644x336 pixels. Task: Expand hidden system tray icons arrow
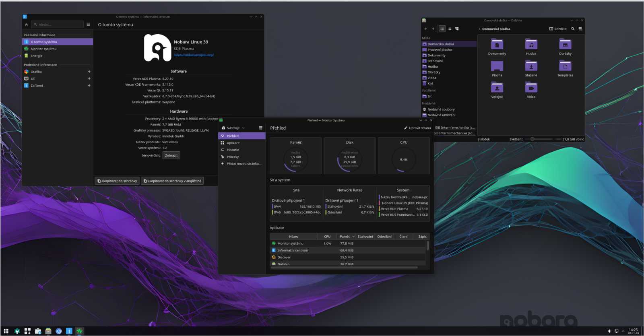pyautogui.click(x=623, y=331)
